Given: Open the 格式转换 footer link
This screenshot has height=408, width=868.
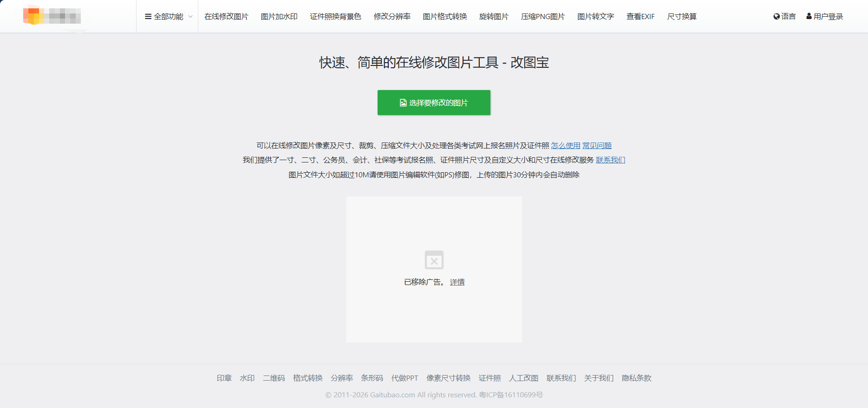Looking at the screenshot, I should (x=308, y=378).
